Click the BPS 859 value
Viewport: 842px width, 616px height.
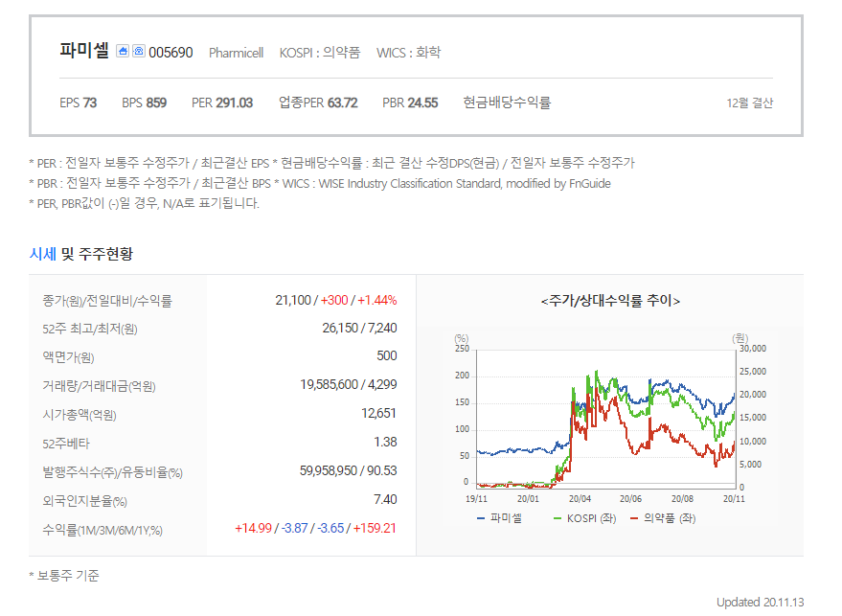click(x=145, y=103)
